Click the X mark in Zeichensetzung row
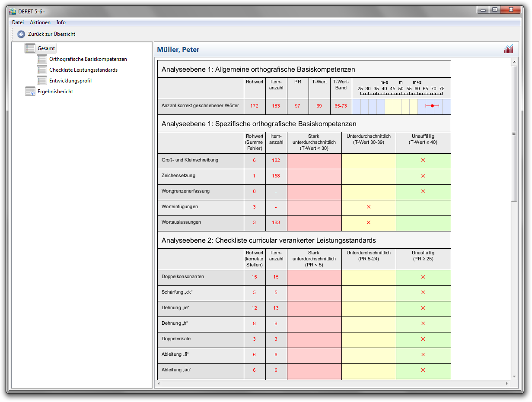 tap(423, 176)
